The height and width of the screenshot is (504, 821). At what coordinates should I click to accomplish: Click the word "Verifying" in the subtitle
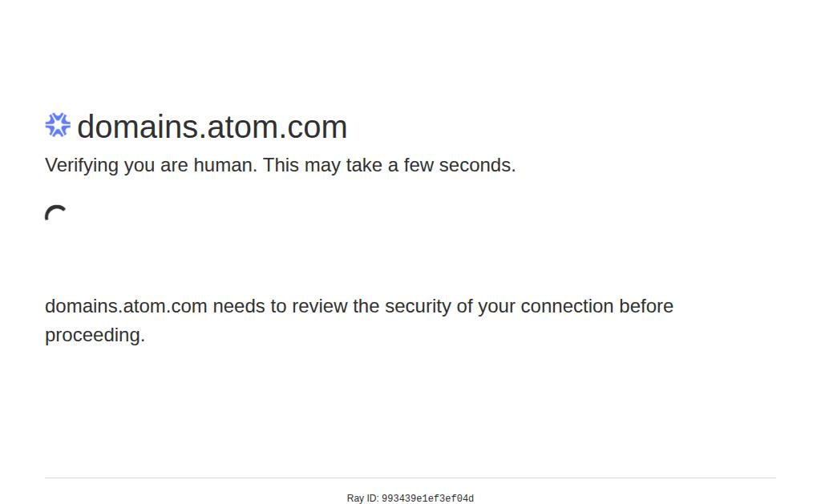[82, 165]
